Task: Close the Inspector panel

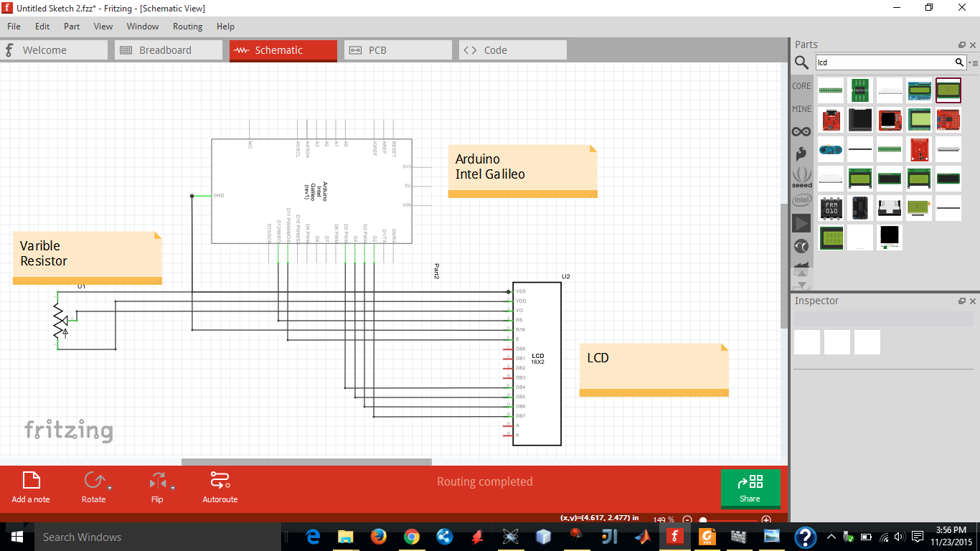Action: (973, 301)
